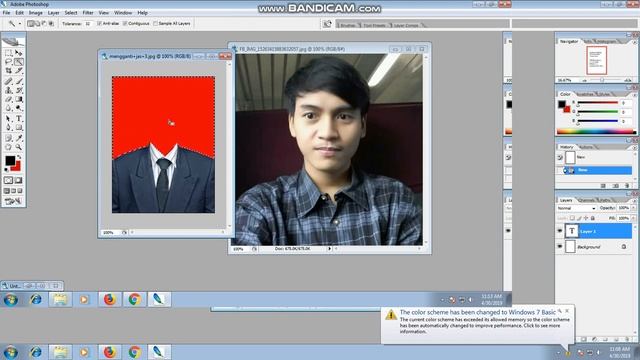Screen dimensions: 640x360
Task: Toggle lock image pixels in Layers panel
Action: click(579, 218)
